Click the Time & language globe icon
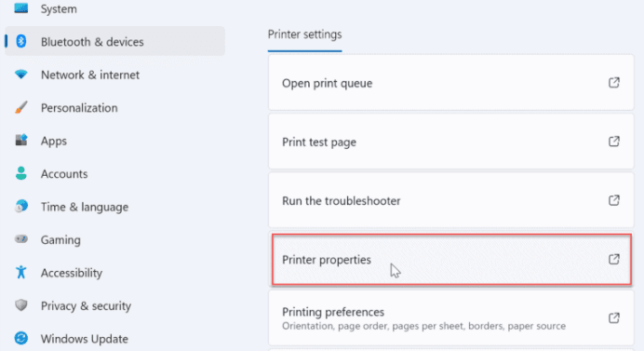The height and width of the screenshot is (351, 644). (x=21, y=206)
